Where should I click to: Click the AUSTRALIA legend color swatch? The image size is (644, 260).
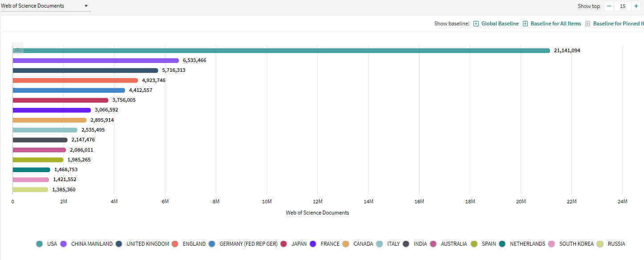click(433, 244)
